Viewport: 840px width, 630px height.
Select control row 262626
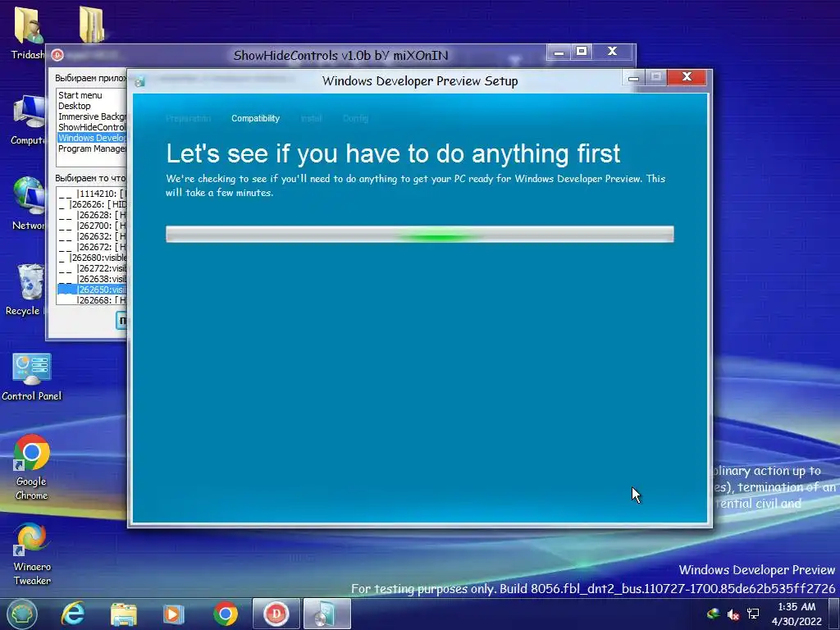pos(92,204)
